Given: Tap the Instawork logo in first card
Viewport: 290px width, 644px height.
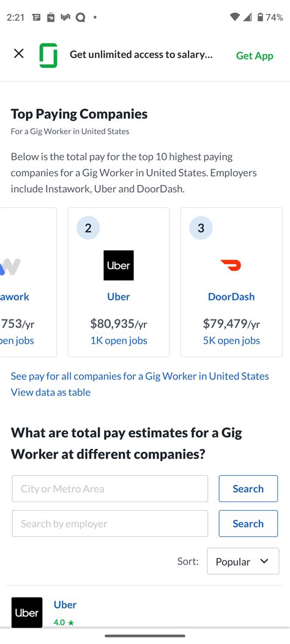Looking at the screenshot, I should pyautogui.click(x=10, y=267).
